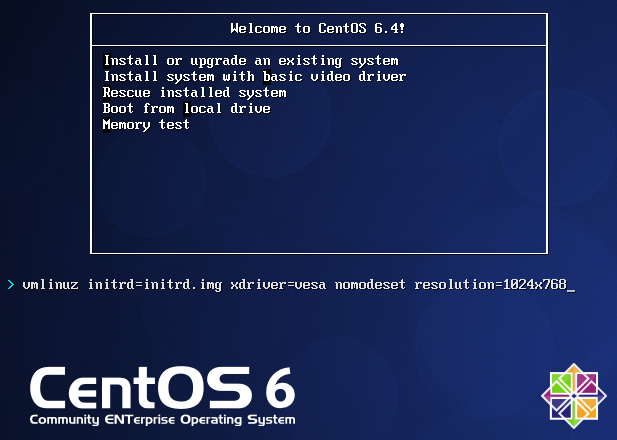Click 'xdriver=vesa' boot parameter text

[x=278, y=285]
